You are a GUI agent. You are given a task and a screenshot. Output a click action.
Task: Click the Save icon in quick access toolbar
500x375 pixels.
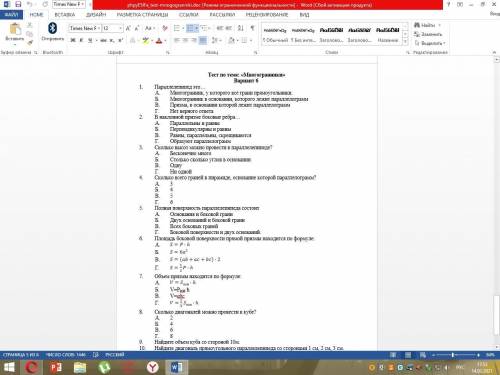click(x=18, y=4)
